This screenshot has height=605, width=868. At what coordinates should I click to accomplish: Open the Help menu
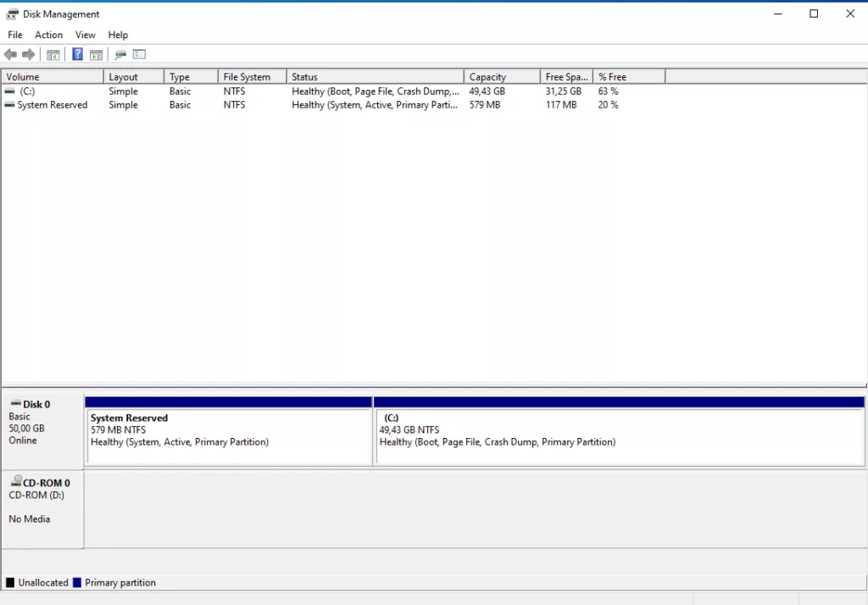coord(118,35)
